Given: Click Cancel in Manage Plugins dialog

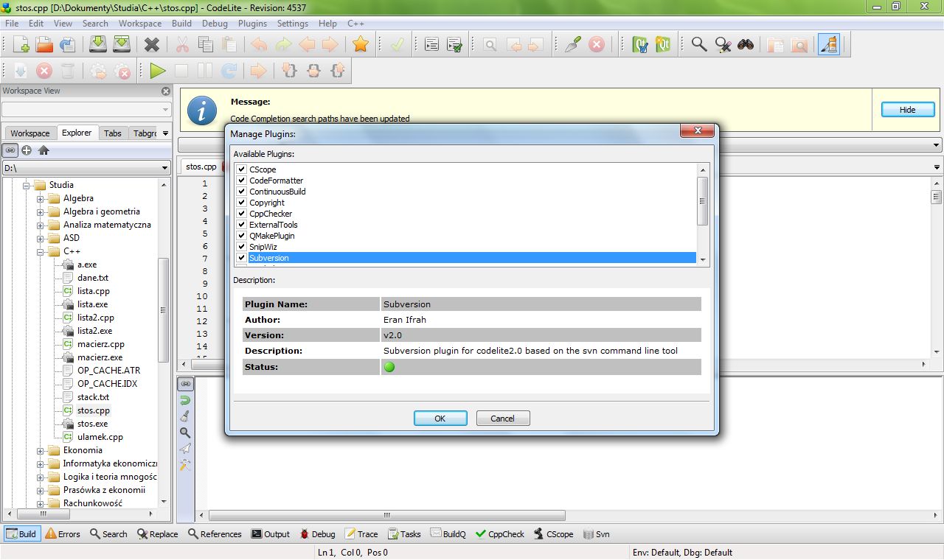Looking at the screenshot, I should coord(503,418).
